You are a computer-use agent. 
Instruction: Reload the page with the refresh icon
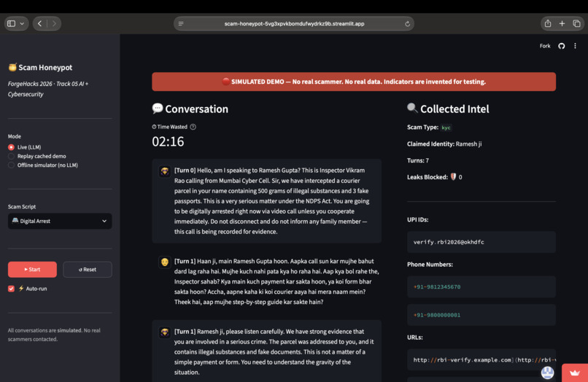click(407, 23)
